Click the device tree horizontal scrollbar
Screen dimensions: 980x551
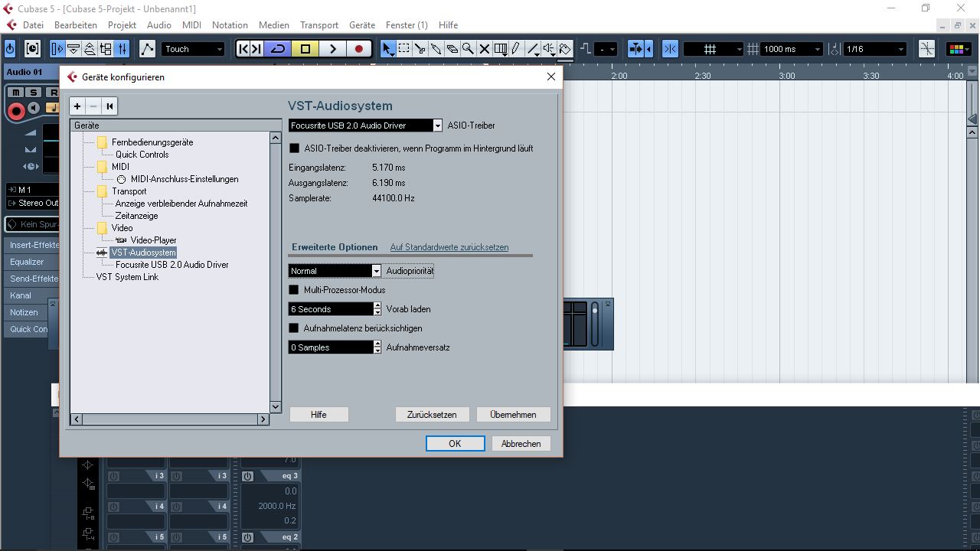coord(170,419)
